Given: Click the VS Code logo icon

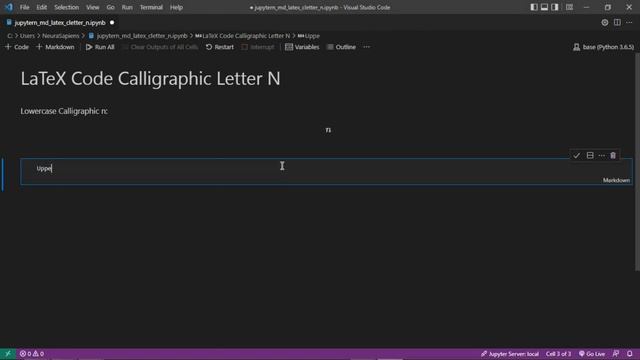Looking at the screenshot, I should click(x=9, y=7).
